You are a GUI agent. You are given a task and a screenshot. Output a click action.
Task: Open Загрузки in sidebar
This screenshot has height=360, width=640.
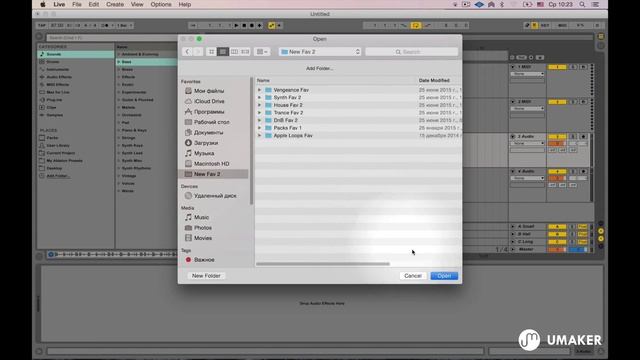[x=206, y=143]
